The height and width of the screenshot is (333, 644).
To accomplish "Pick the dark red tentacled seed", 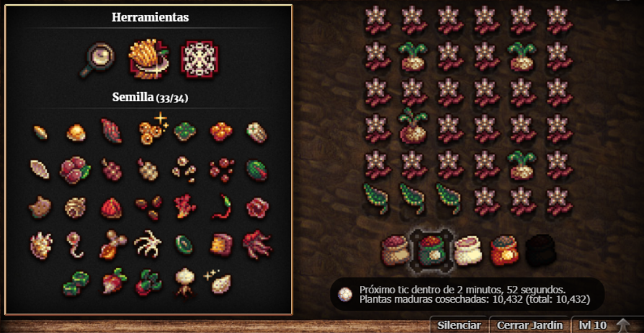I will [x=257, y=244].
